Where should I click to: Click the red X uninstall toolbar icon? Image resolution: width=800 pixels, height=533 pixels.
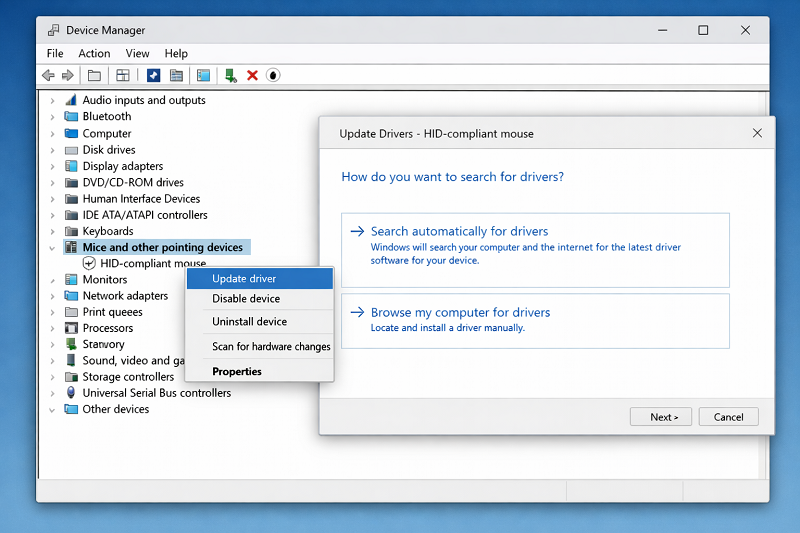click(x=252, y=75)
